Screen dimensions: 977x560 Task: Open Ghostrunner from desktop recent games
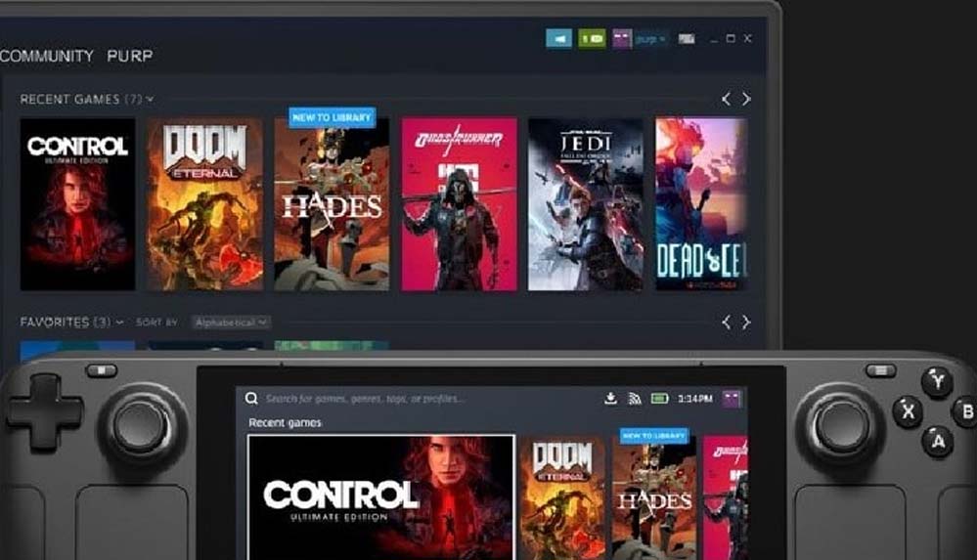coord(460,204)
